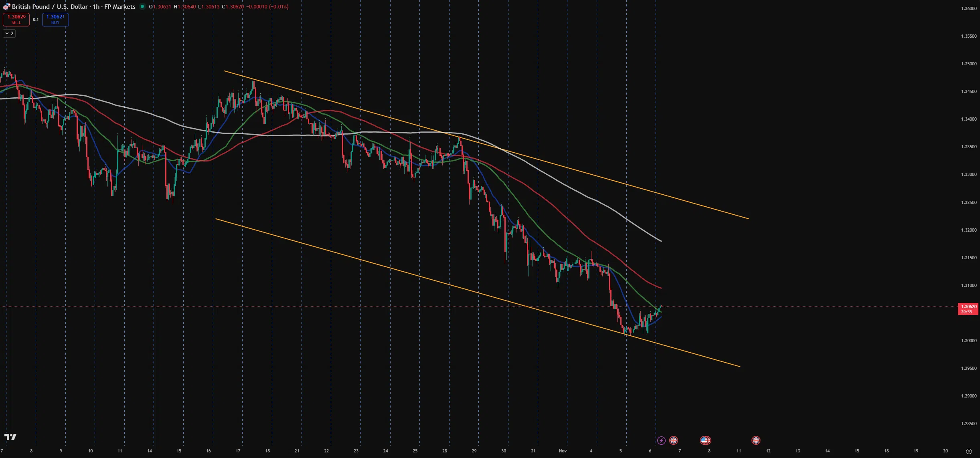Open the purple lightning bolt event icon
980x458 pixels.
[661, 441]
